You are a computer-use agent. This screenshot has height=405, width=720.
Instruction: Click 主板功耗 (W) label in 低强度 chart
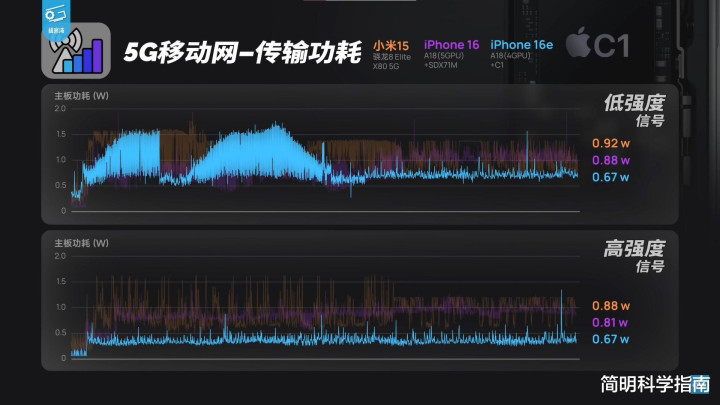(x=81, y=96)
